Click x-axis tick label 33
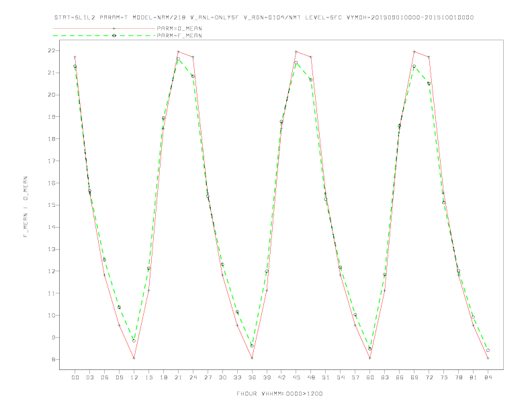 (x=237, y=377)
